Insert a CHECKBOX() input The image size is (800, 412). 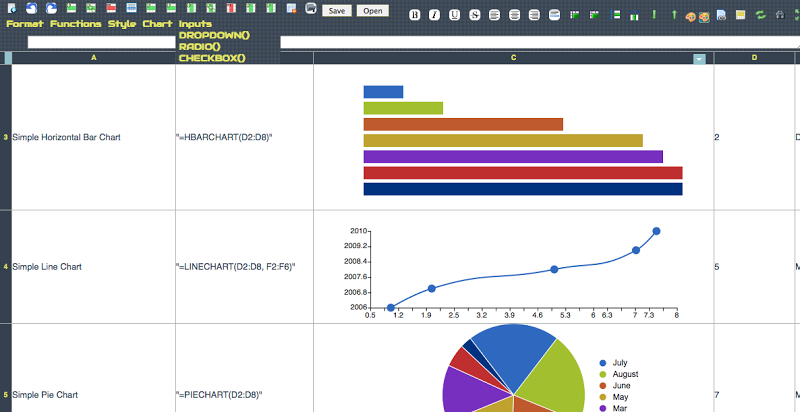212,58
